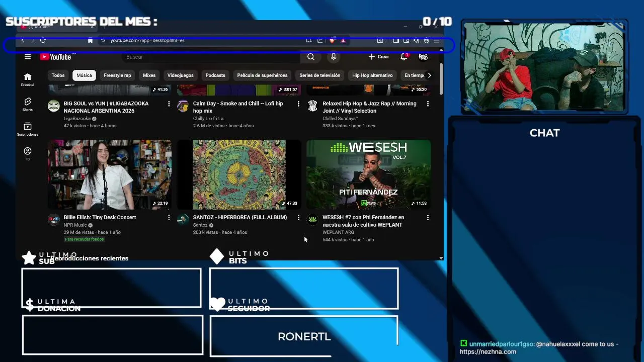Open Billie Eilish: Tiny Desk Concert title
The image size is (644, 362).
pos(100,217)
